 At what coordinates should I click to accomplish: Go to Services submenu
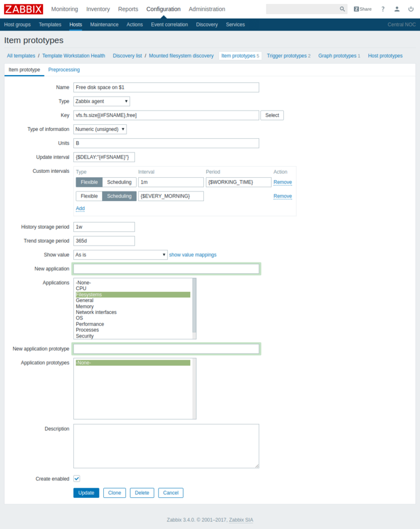235,25
